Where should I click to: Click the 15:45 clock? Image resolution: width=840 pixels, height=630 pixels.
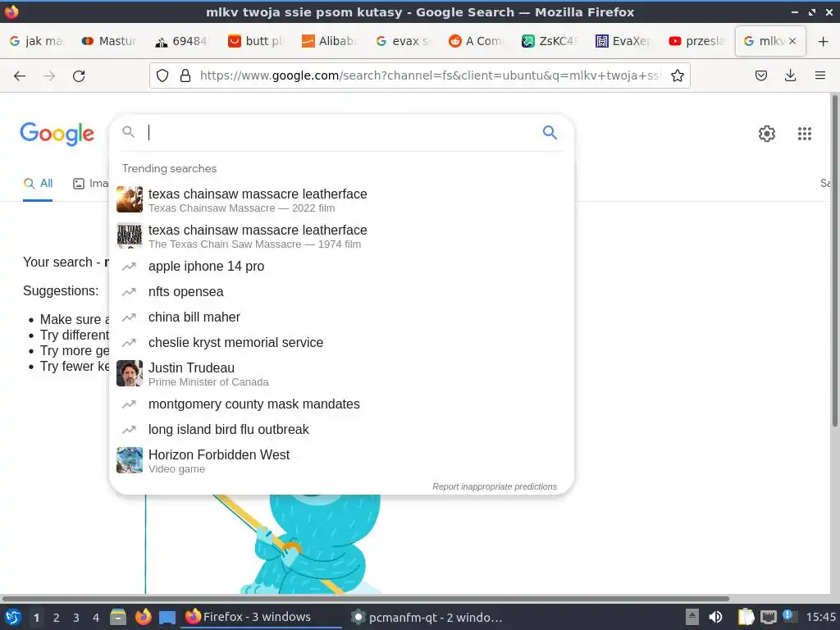(x=820, y=617)
